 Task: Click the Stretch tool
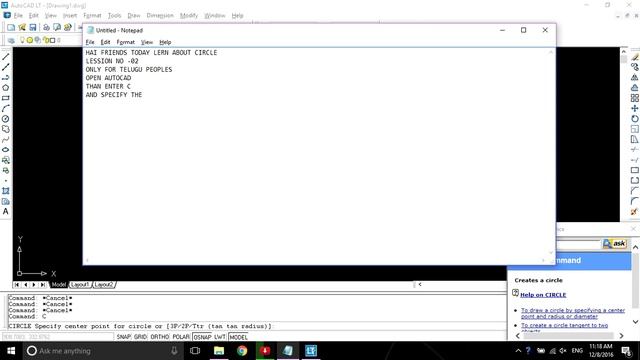tap(635, 140)
